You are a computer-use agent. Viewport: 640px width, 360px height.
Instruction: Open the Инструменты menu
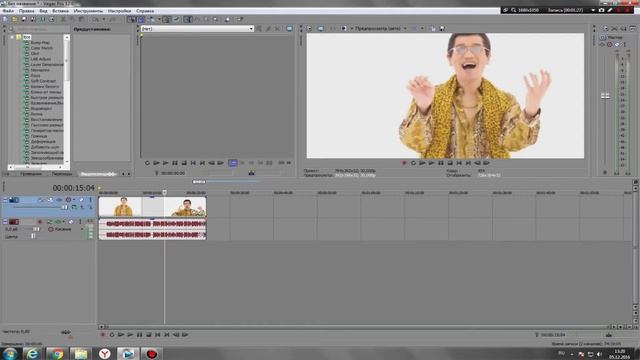coord(88,11)
